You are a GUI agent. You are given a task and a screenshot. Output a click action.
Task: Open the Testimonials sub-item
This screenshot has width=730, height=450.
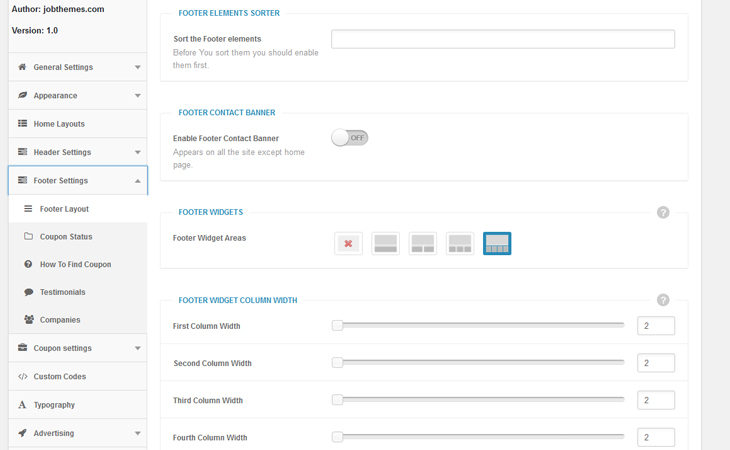62,292
